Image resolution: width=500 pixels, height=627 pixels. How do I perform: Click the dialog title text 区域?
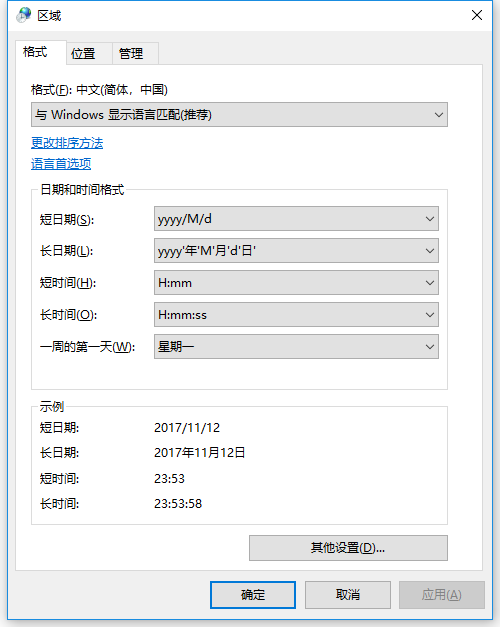49,16
